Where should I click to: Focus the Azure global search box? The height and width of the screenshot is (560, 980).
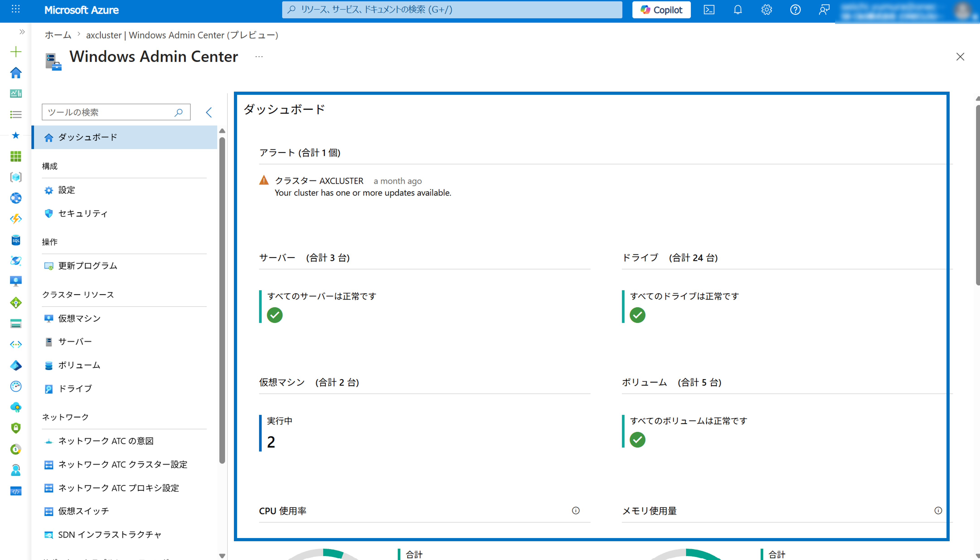[452, 10]
